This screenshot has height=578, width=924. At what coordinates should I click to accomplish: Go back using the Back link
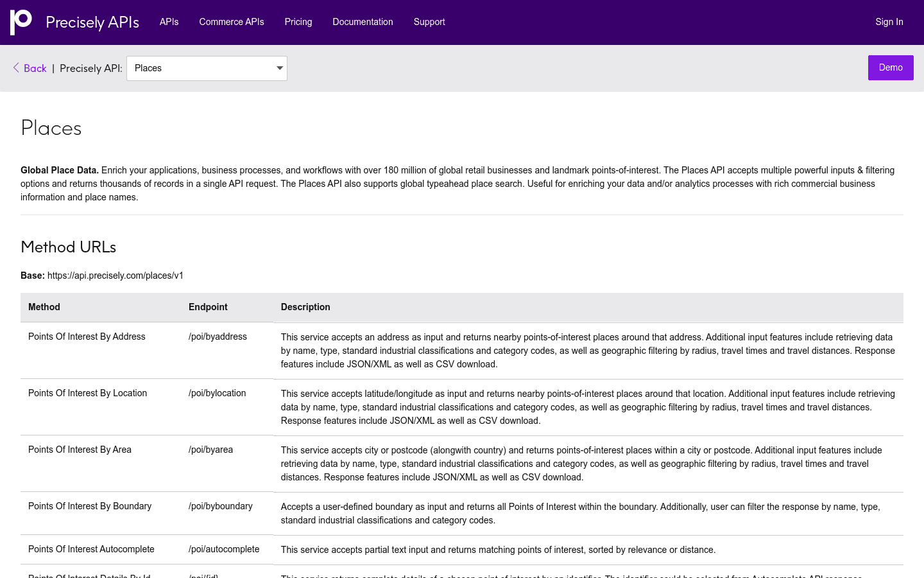pos(35,68)
